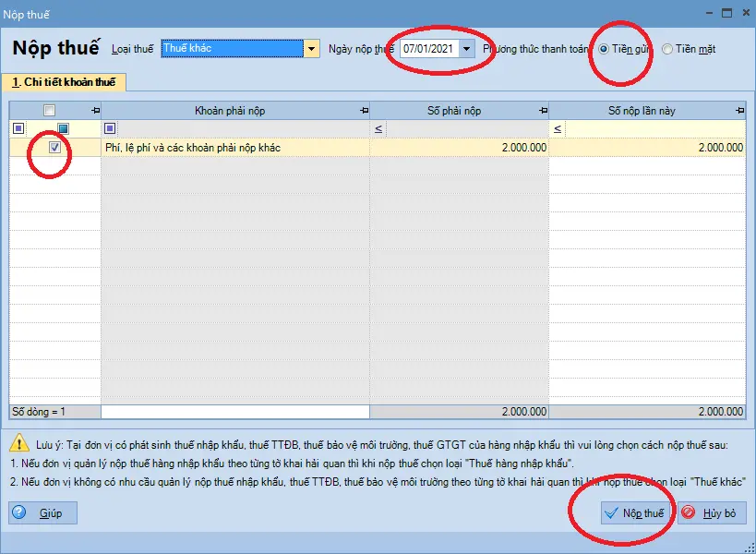
Task: Sort by the "Khoản phải nộp" column header
Action: coord(230,111)
